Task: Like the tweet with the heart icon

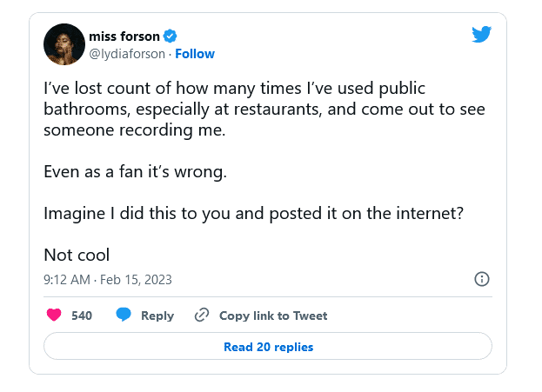Action: click(x=54, y=316)
